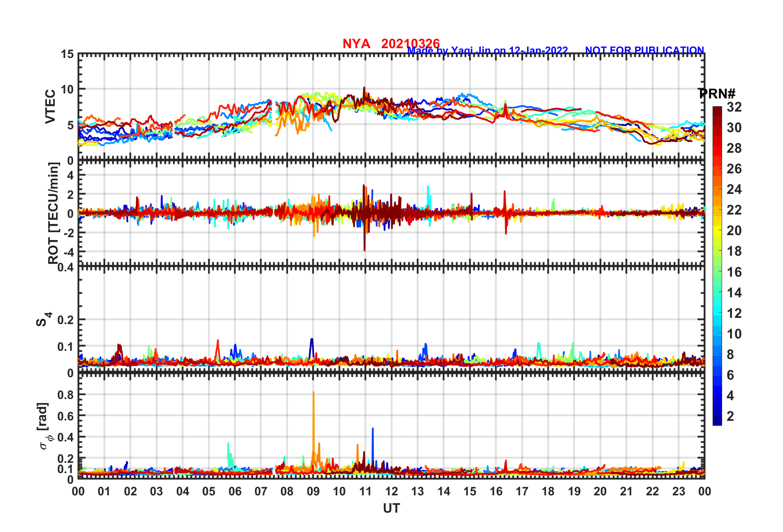Click x-axis tick label 16
Image resolution: width=783 pixels, height=532 pixels.
coord(496,491)
